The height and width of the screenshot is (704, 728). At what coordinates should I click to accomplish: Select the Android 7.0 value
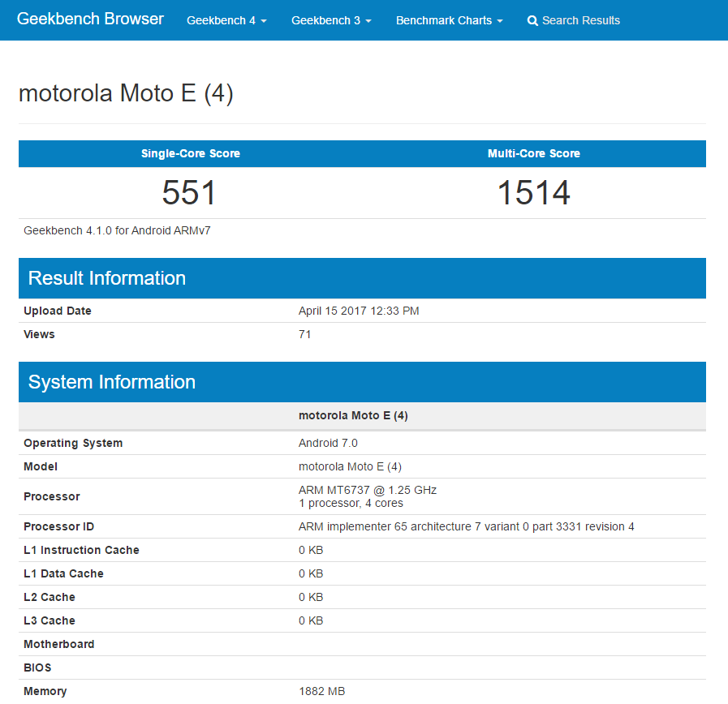pos(328,443)
